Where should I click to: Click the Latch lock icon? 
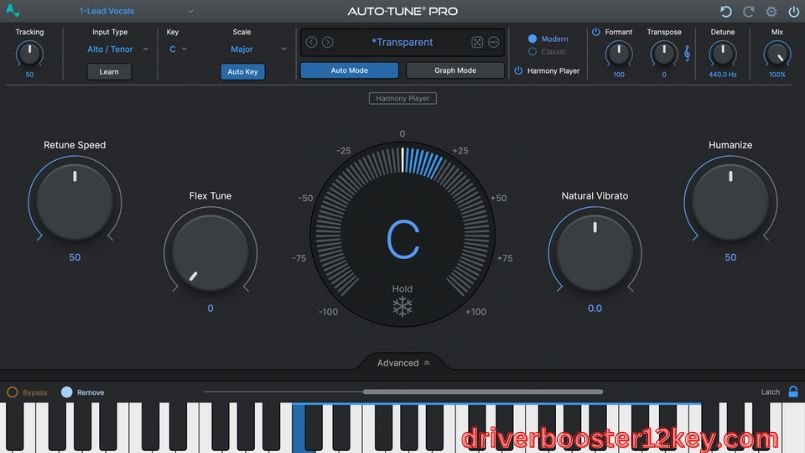[x=793, y=392]
